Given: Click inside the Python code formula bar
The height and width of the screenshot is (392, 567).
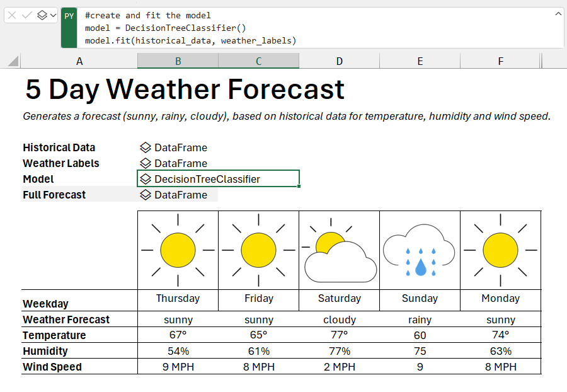Looking at the screenshot, I should [x=252, y=28].
